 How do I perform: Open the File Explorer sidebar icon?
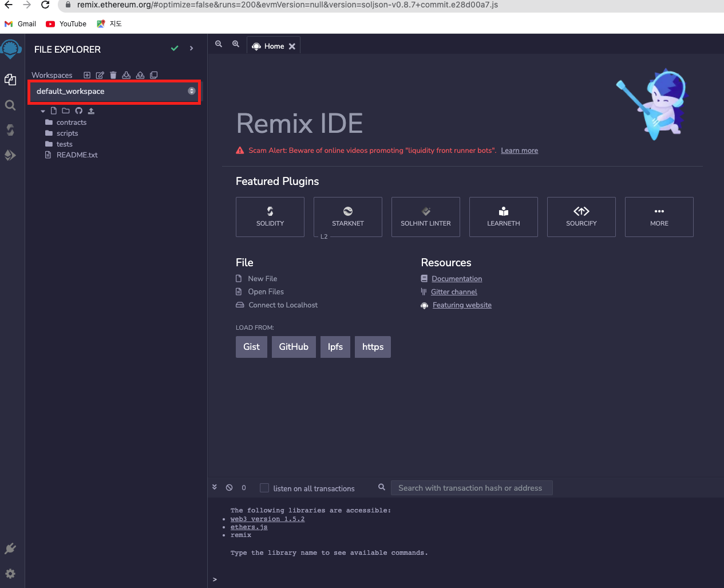pos(10,80)
